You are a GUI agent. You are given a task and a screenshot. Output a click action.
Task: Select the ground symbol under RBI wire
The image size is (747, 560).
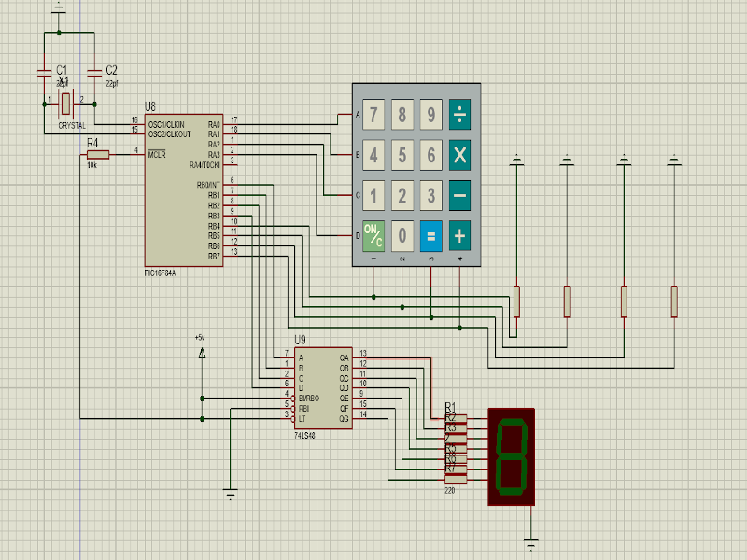pos(230,494)
